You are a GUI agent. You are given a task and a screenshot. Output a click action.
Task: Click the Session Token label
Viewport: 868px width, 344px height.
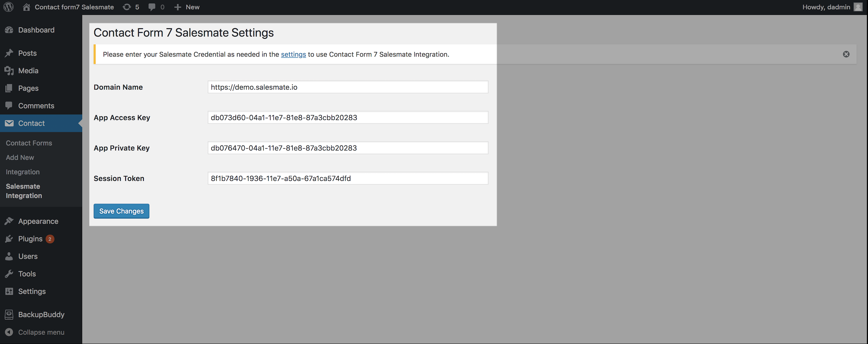119,178
